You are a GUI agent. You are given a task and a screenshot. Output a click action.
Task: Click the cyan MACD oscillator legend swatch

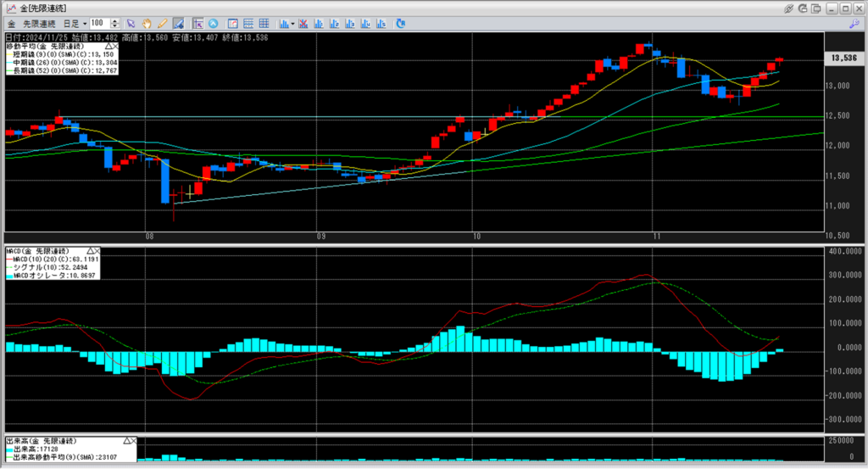click(x=8, y=276)
